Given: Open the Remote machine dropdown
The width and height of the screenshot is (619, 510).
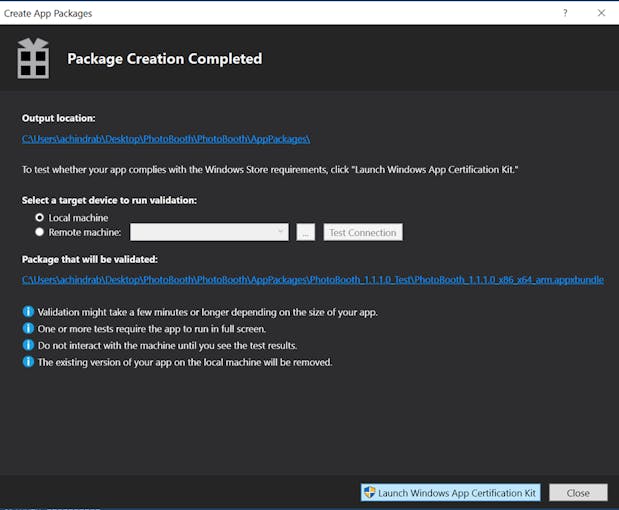Looking at the screenshot, I should [x=209, y=232].
